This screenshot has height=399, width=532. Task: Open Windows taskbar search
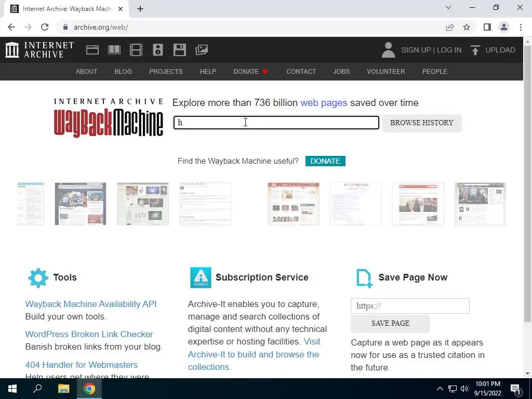point(37,389)
